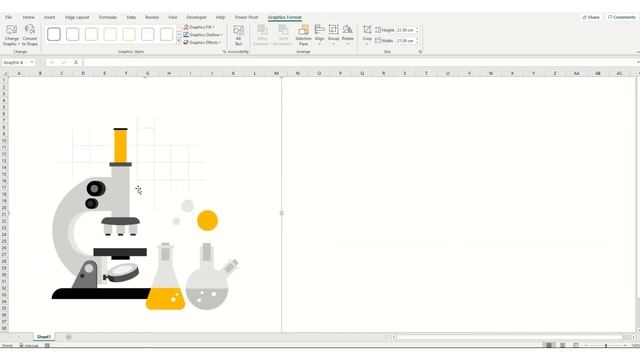Image resolution: width=640 pixels, height=360 pixels.
Task: Select the Sheet1 tab
Action: tap(44, 337)
